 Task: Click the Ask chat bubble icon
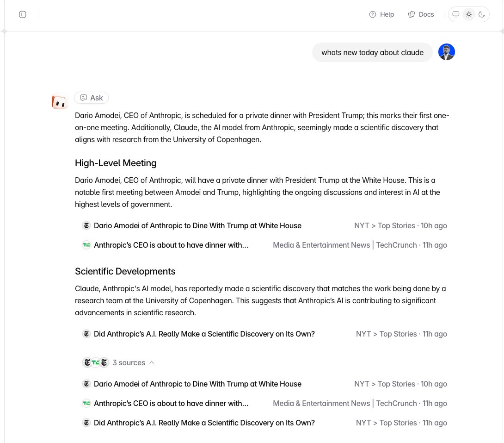[84, 98]
